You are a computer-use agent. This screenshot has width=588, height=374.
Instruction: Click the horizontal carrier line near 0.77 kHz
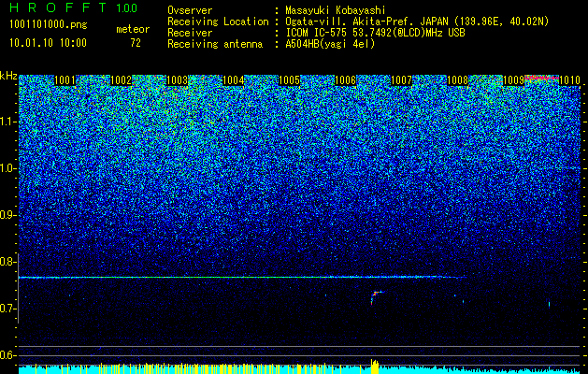243,277
